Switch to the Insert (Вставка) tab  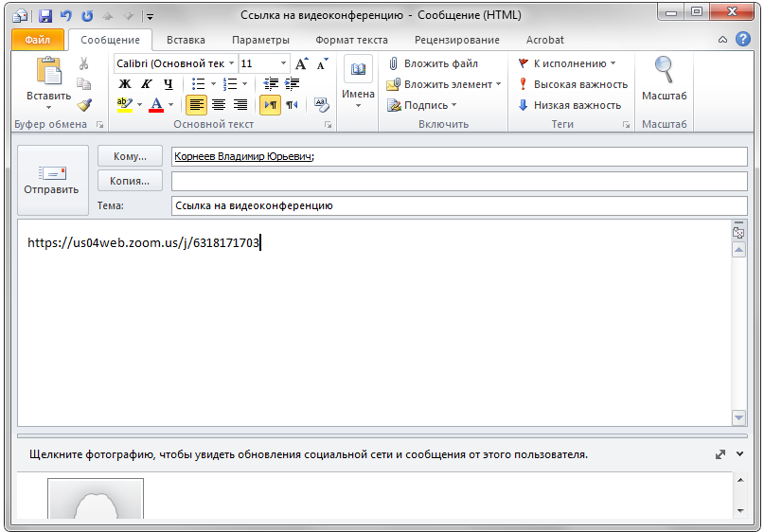point(186,40)
